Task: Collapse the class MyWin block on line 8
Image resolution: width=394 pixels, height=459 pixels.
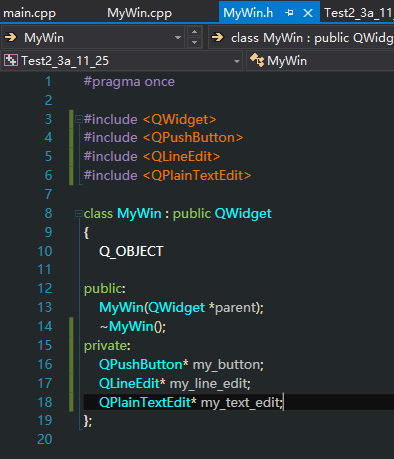Action: (79, 213)
